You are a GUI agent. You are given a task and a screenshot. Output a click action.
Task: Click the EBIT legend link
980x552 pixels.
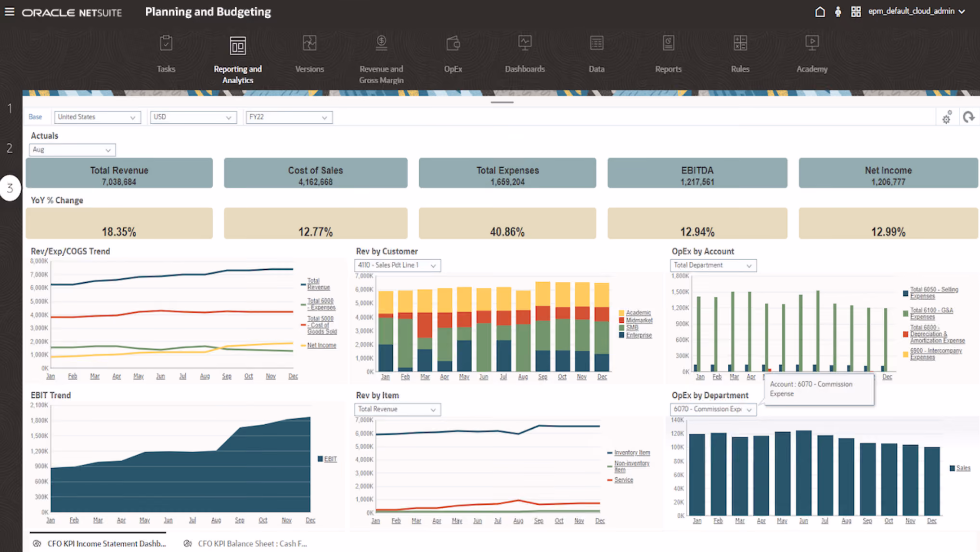coord(330,459)
